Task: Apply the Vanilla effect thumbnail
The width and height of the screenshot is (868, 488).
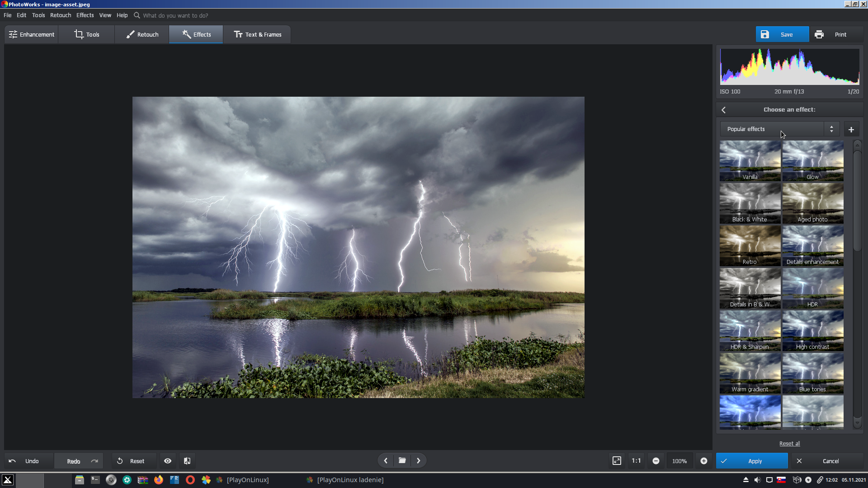Action: [x=750, y=161]
